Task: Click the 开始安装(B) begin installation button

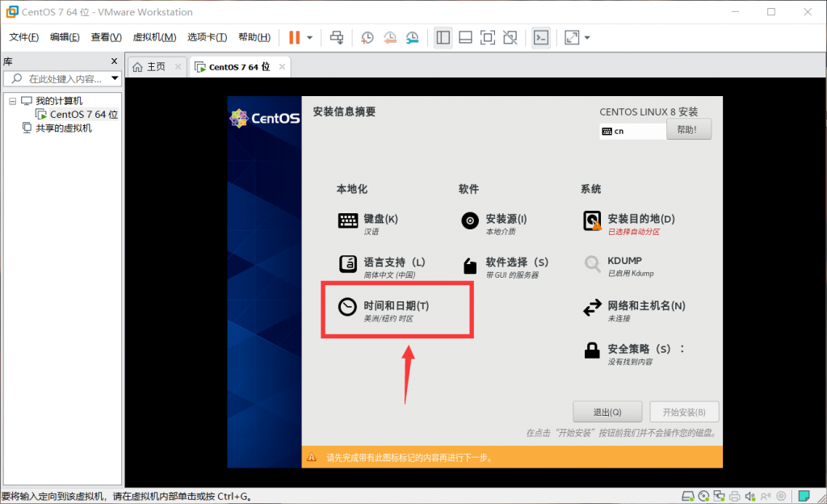Action: click(684, 412)
